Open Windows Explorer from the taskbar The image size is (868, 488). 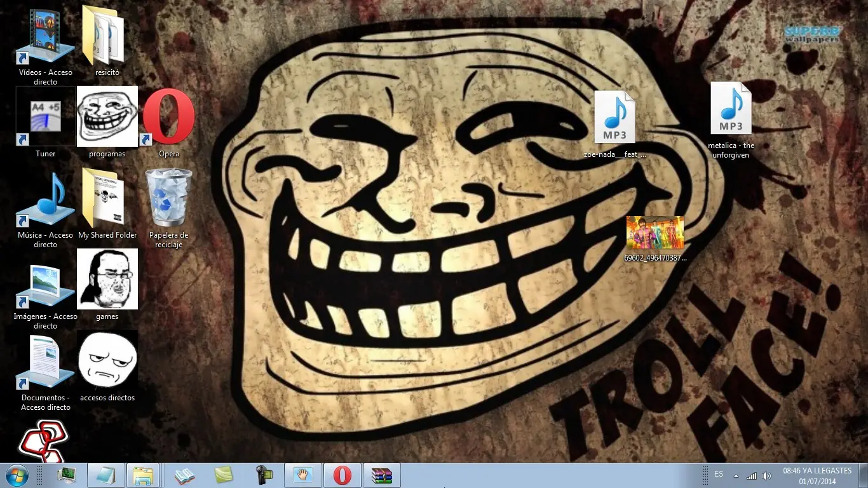142,475
